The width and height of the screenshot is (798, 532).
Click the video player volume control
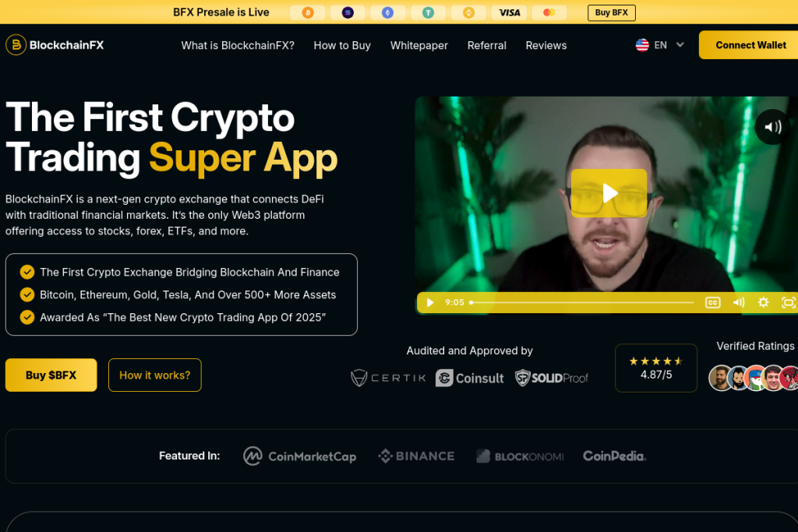[x=739, y=303]
